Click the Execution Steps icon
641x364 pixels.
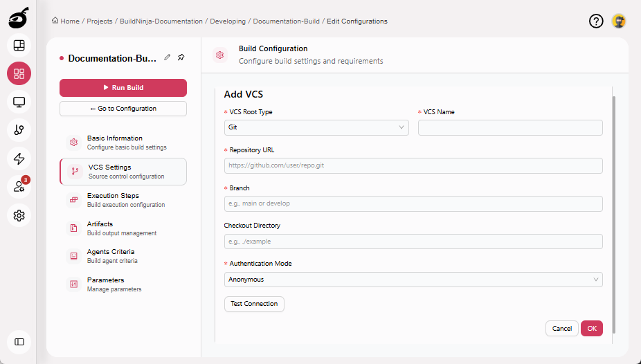(73, 200)
